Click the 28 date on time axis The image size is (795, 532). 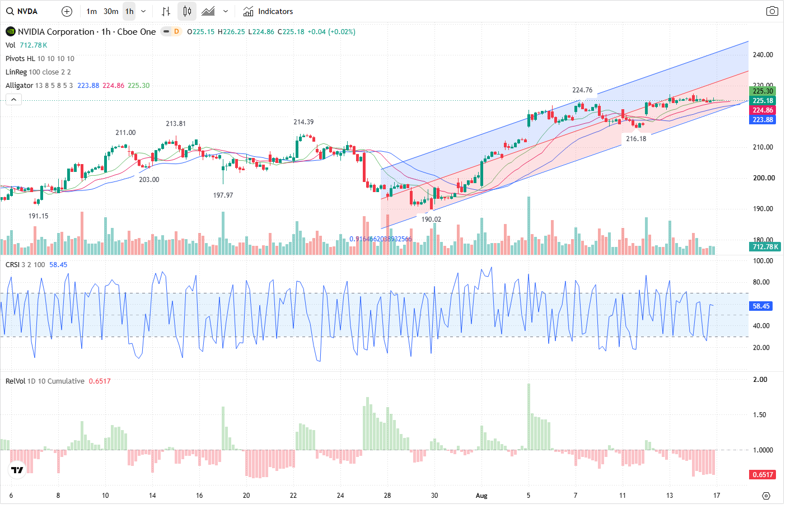tap(387, 496)
